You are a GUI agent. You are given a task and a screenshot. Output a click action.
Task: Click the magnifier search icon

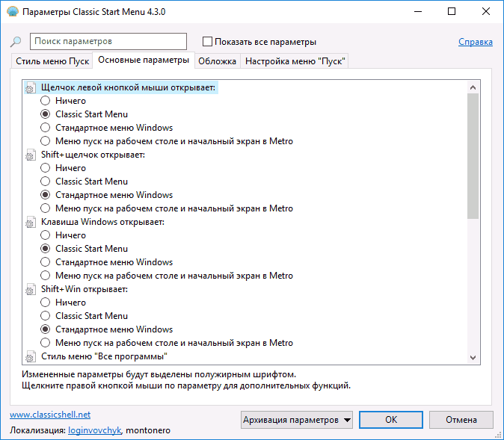(16, 41)
